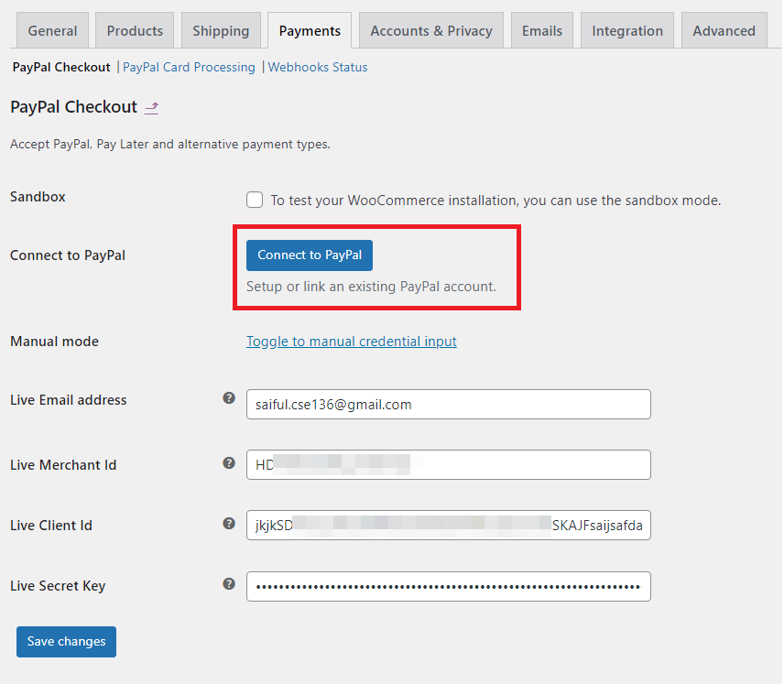Focus the Live Merchant Id field
Viewport: 784px width, 684px height.
[x=449, y=464]
